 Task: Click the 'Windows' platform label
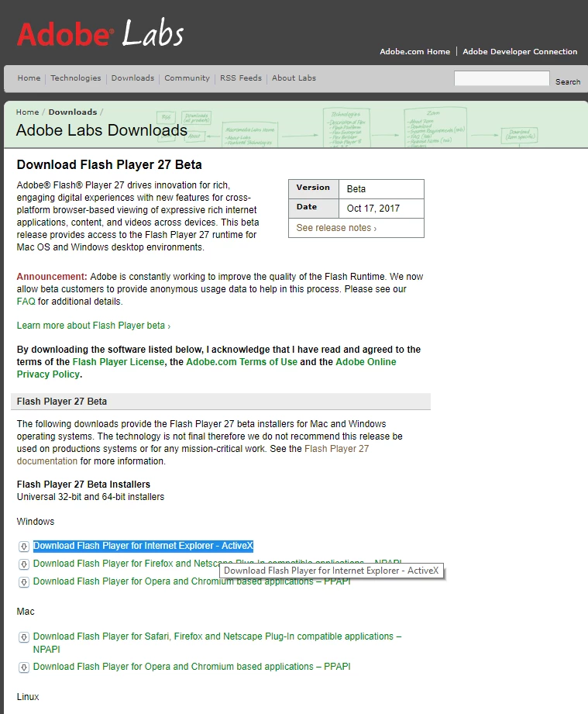36,522
